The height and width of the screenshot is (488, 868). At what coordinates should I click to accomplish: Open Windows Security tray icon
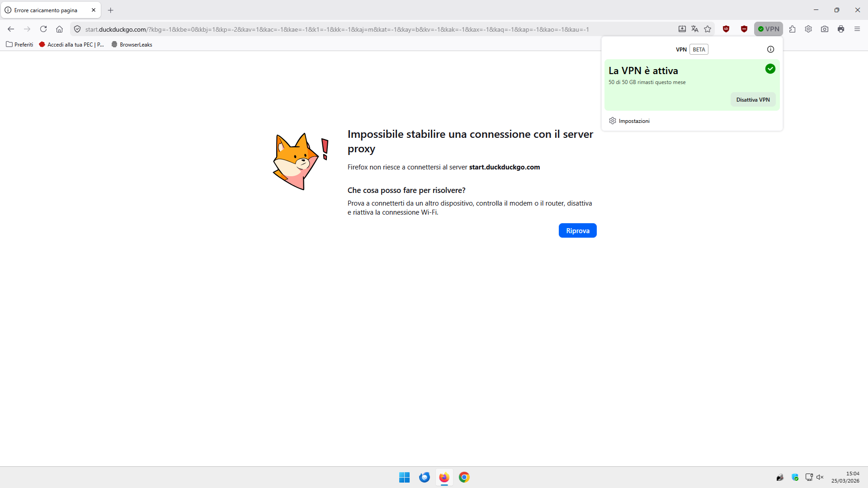[795, 477]
